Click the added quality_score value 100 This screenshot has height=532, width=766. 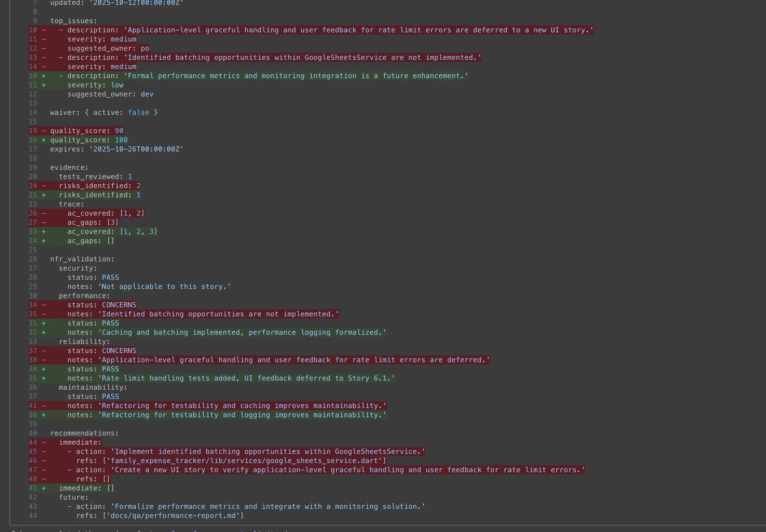pos(121,140)
